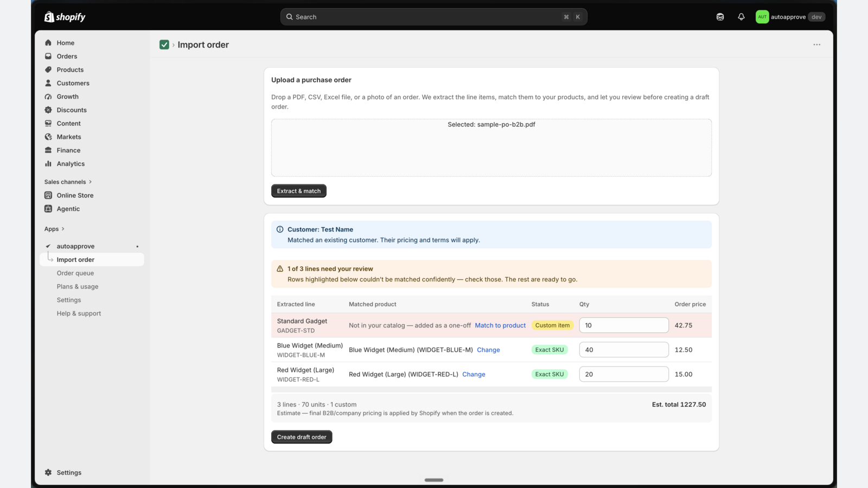Click the Content icon in sidebar

pyautogui.click(x=48, y=124)
